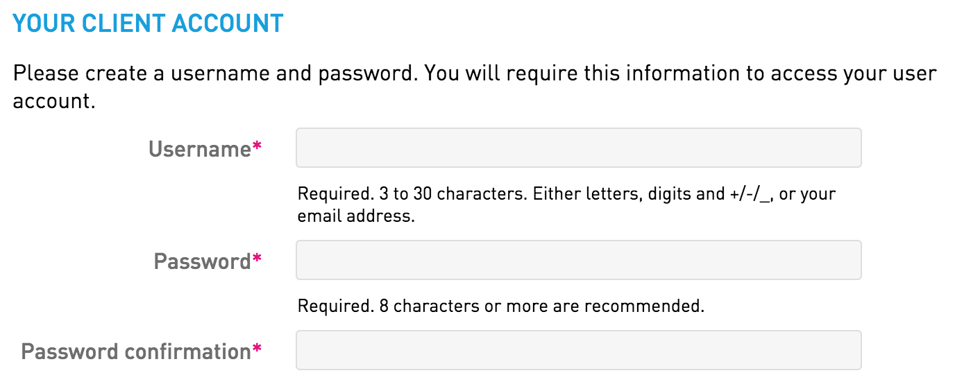
Task: Click 'Required' in the password hint
Action: point(326,306)
